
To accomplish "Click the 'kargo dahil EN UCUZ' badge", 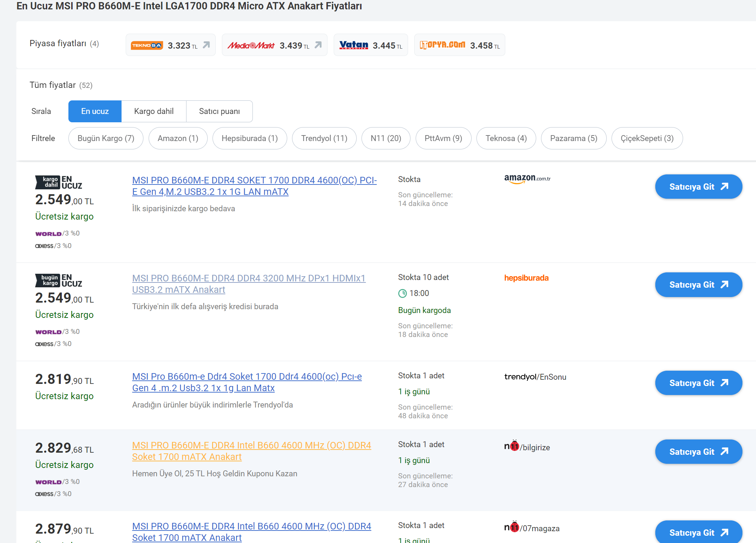I will tap(59, 182).
